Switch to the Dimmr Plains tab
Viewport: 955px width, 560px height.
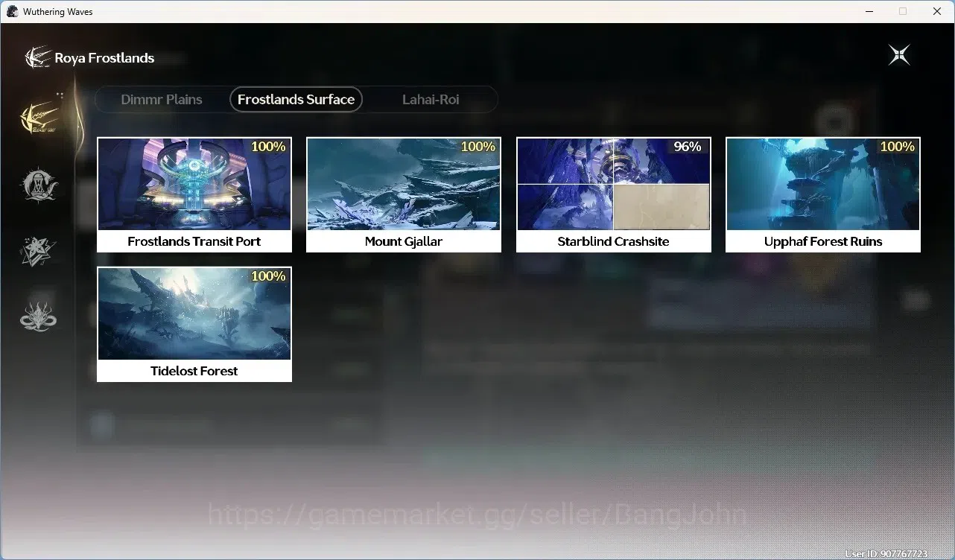(x=162, y=99)
